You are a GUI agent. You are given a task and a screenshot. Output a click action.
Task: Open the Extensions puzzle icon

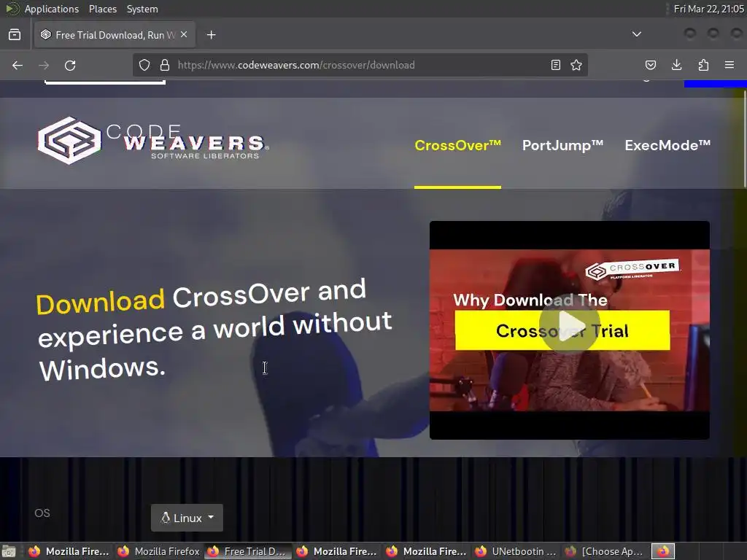pyautogui.click(x=703, y=65)
